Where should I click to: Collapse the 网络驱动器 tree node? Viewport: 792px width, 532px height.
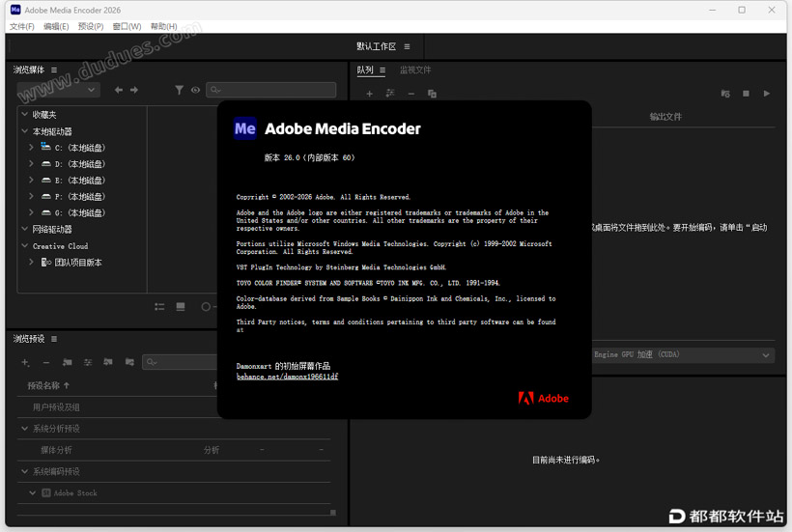(24, 229)
